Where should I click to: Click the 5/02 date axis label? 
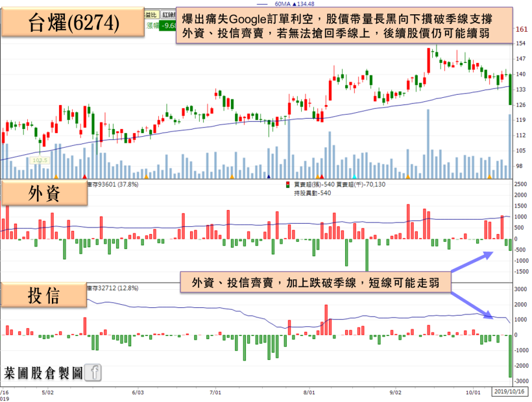tap(47, 392)
